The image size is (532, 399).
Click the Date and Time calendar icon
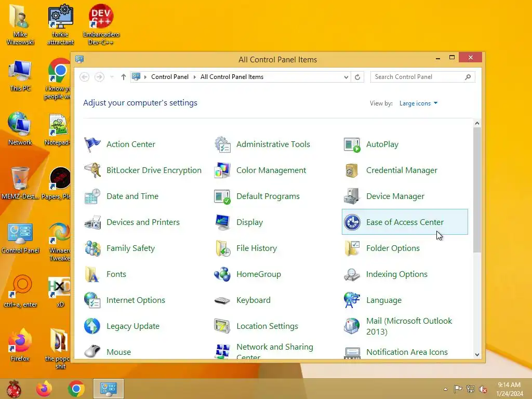coord(92,196)
